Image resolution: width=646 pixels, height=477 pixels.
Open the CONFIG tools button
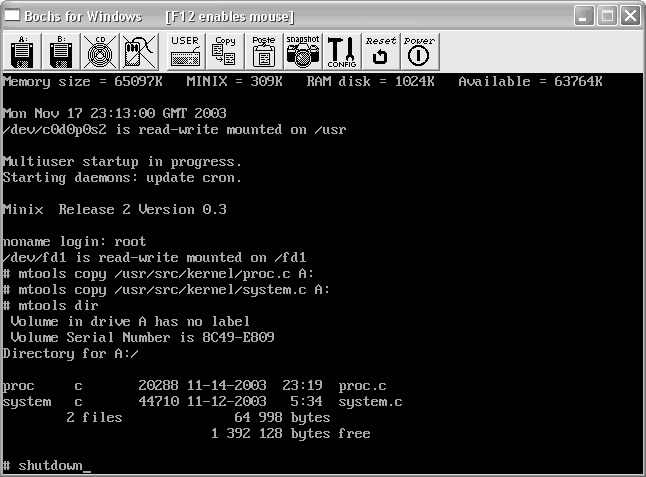(342, 51)
